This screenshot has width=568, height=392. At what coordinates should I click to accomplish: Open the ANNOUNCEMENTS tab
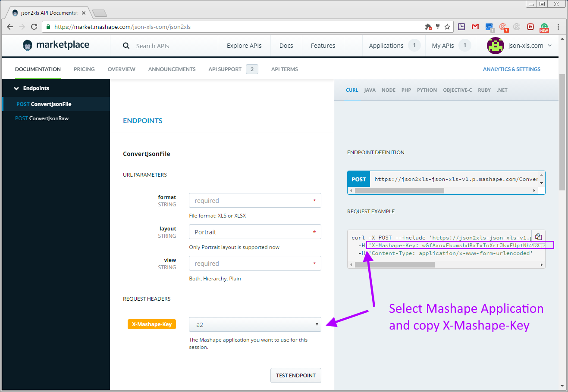point(172,69)
